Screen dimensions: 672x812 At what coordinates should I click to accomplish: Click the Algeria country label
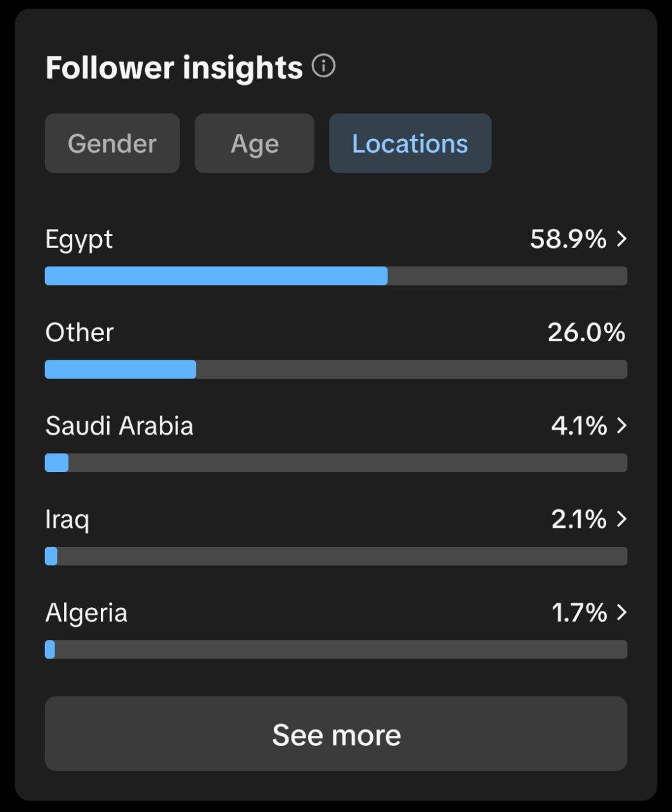pyautogui.click(x=86, y=613)
